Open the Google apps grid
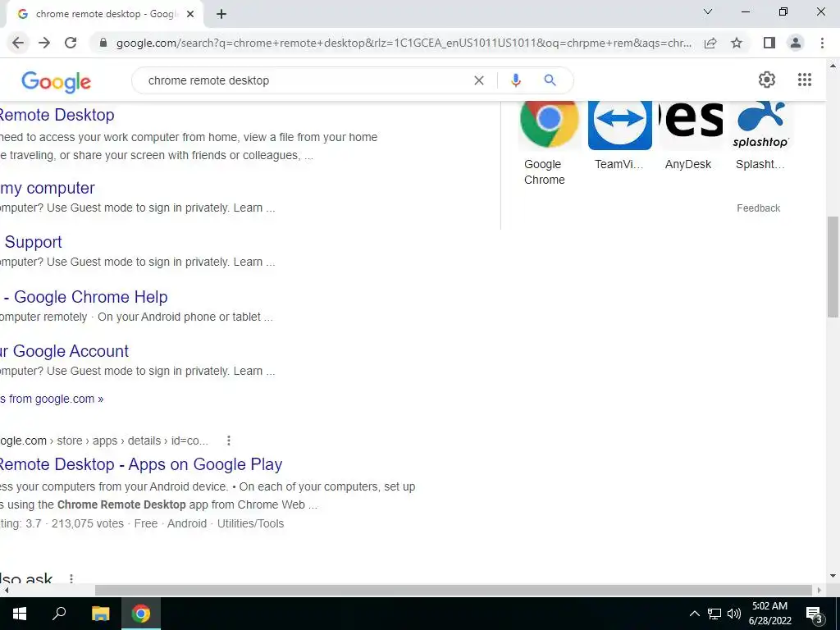The width and height of the screenshot is (840, 630). (804, 80)
